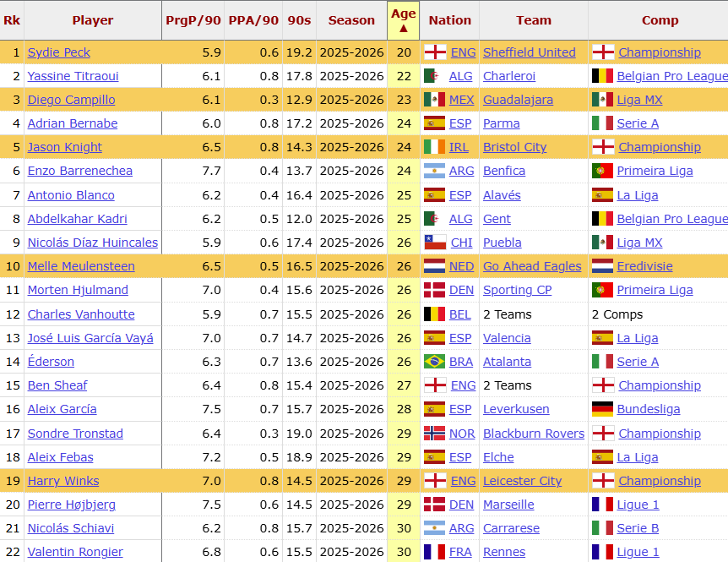This screenshot has height=562, width=728.
Task: Open Harry Winks player link
Action: (63, 481)
